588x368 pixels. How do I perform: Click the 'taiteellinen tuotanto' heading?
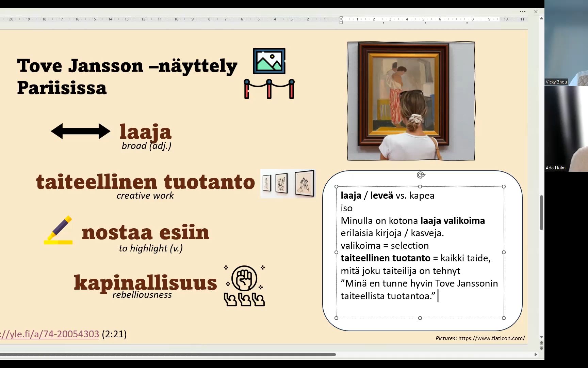click(x=146, y=181)
